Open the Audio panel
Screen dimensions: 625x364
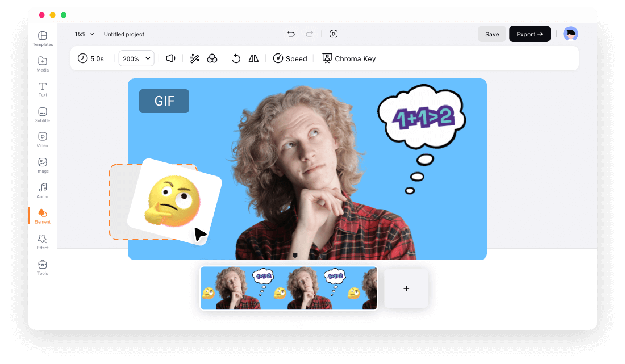tap(43, 191)
